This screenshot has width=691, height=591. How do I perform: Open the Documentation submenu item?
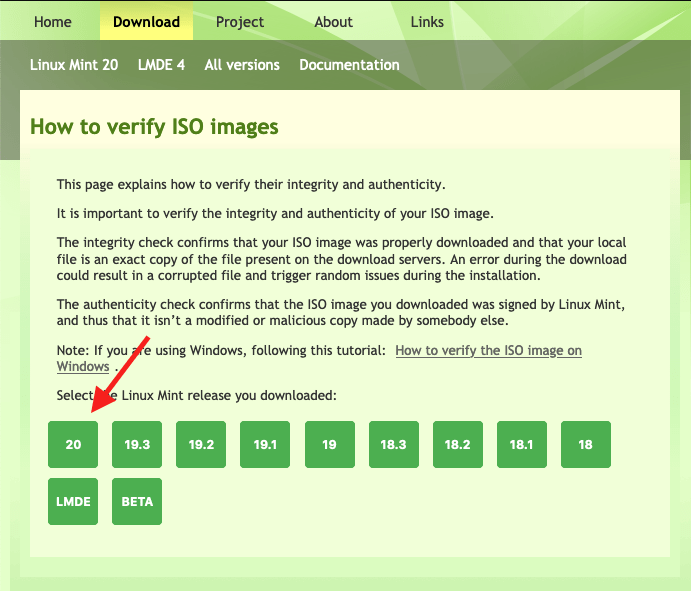349,65
